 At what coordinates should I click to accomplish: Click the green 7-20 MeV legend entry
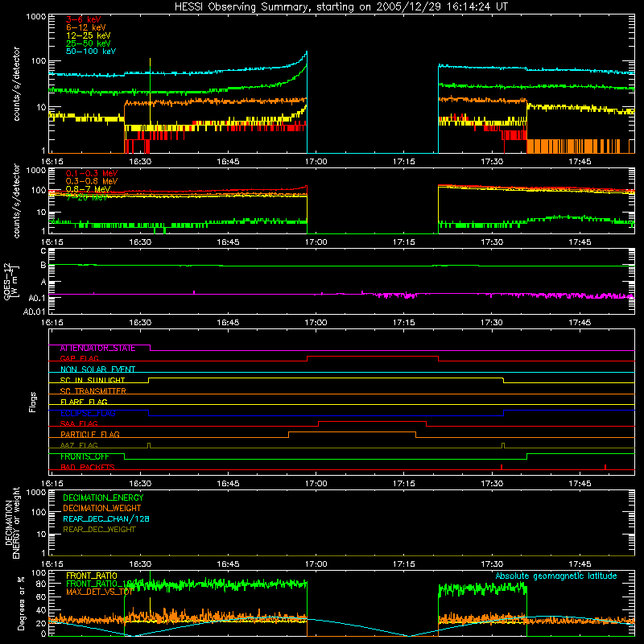click(x=87, y=197)
